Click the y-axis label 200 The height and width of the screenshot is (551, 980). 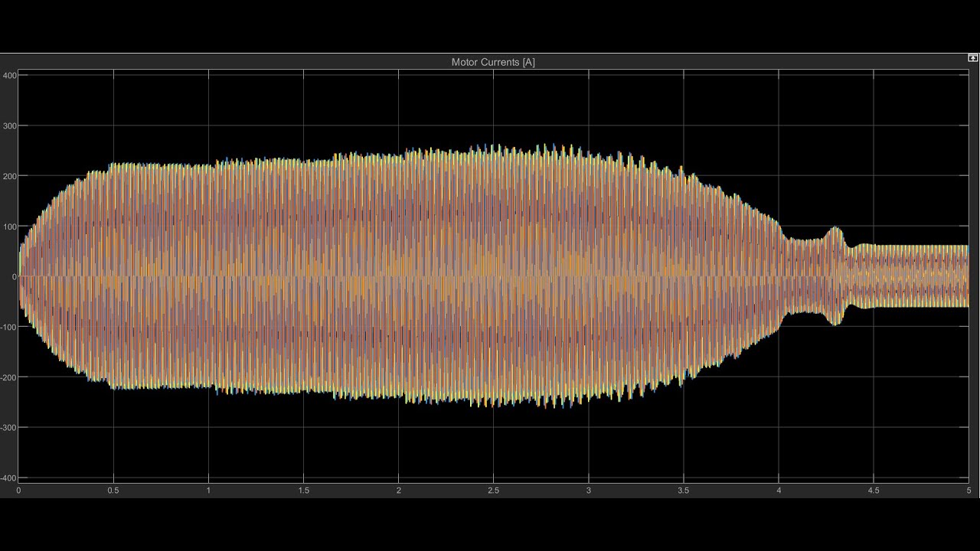(10, 176)
